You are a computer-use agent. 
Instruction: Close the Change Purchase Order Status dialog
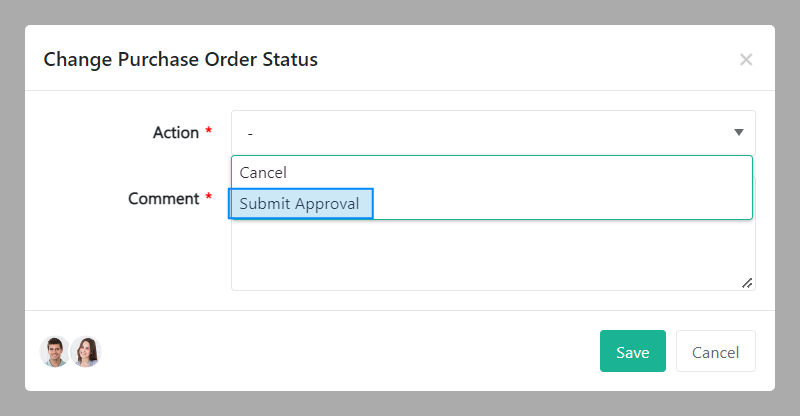point(746,60)
